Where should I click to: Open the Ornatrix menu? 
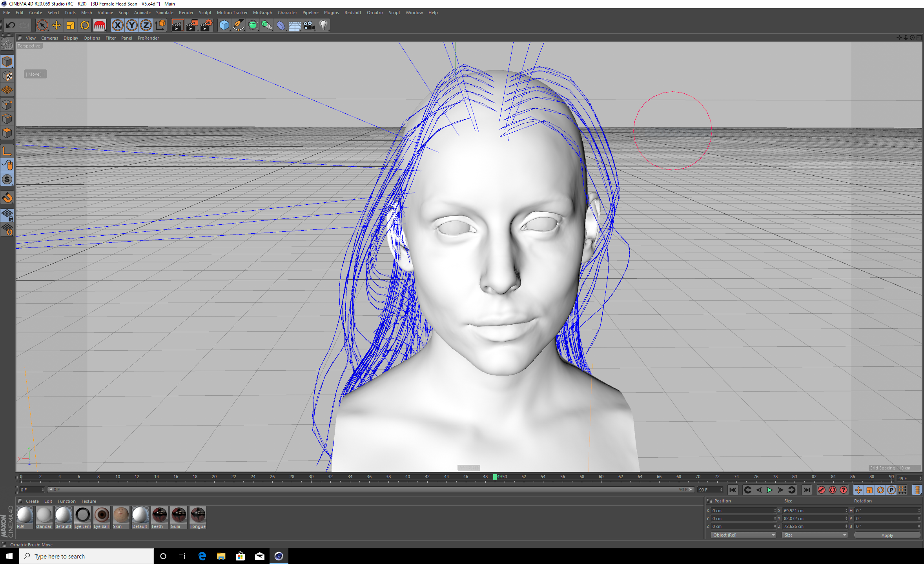point(375,13)
